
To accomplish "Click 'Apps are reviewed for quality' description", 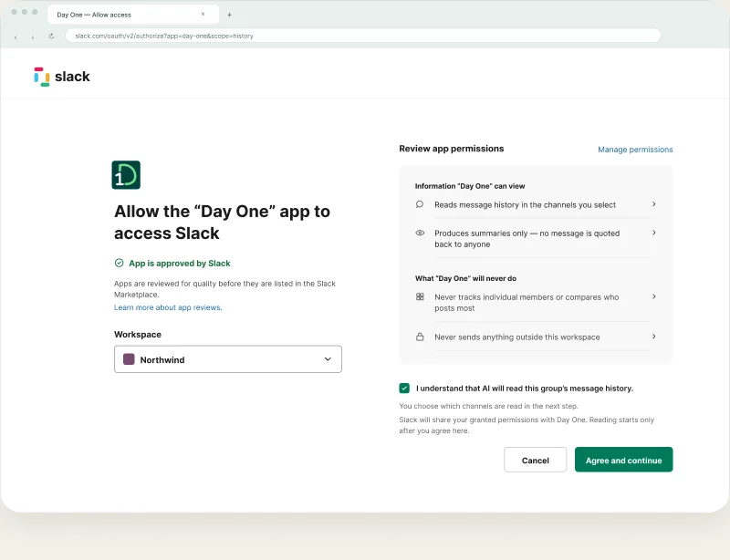I will (224, 288).
